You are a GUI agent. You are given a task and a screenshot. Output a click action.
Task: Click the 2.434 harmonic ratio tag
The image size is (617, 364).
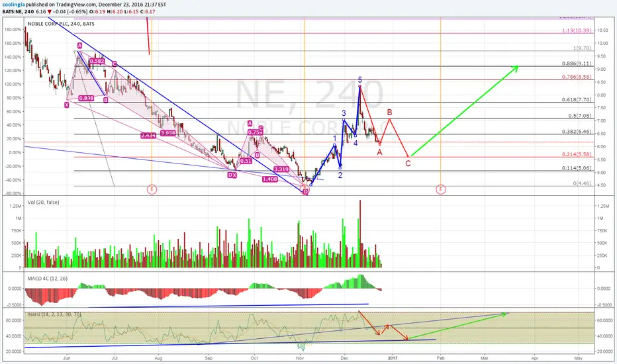tap(148, 136)
